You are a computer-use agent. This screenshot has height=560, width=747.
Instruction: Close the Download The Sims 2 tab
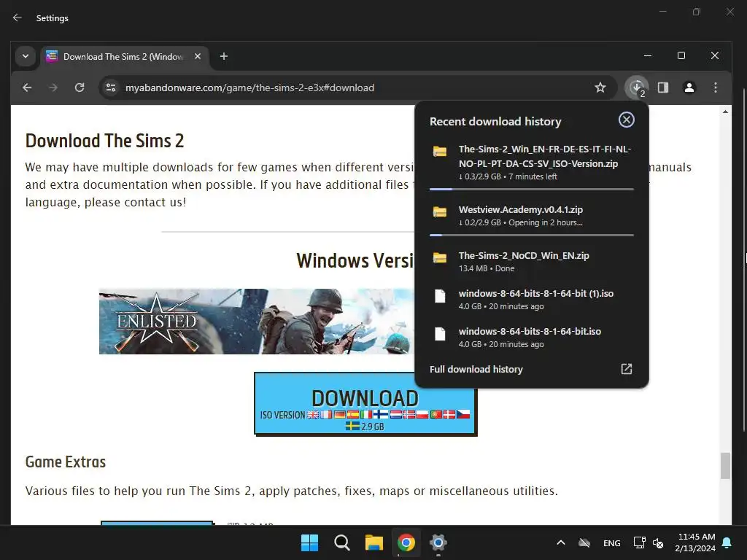coord(198,56)
